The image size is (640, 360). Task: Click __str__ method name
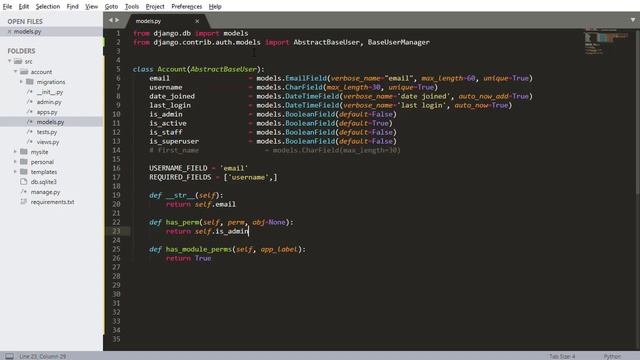point(180,195)
